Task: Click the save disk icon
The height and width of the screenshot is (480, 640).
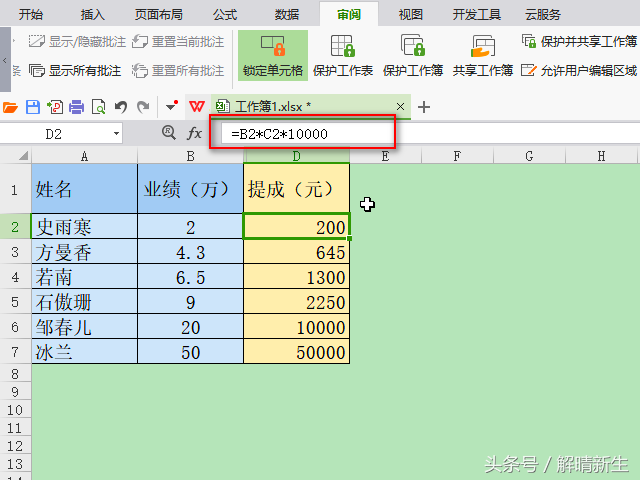Action: [x=33, y=107]
